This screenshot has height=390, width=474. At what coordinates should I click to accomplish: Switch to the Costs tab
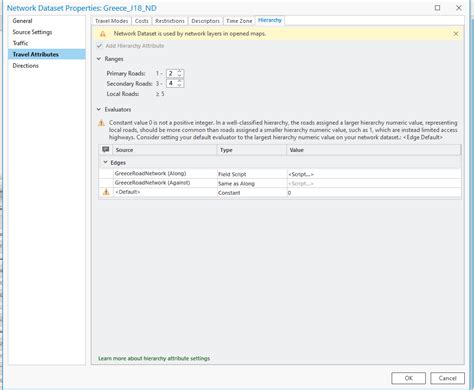click(141, 21)
